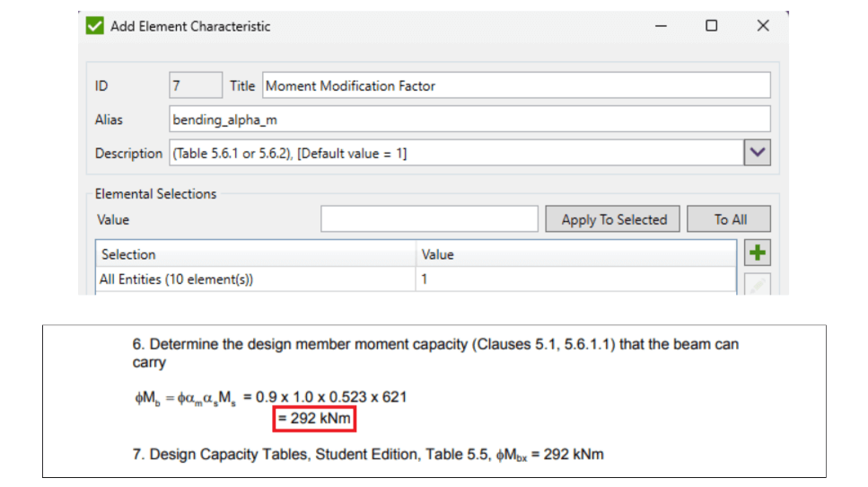Click the red-boxed 292 kNm result
This screenshot has width=868, height=487.
click(x=314, y=419)
